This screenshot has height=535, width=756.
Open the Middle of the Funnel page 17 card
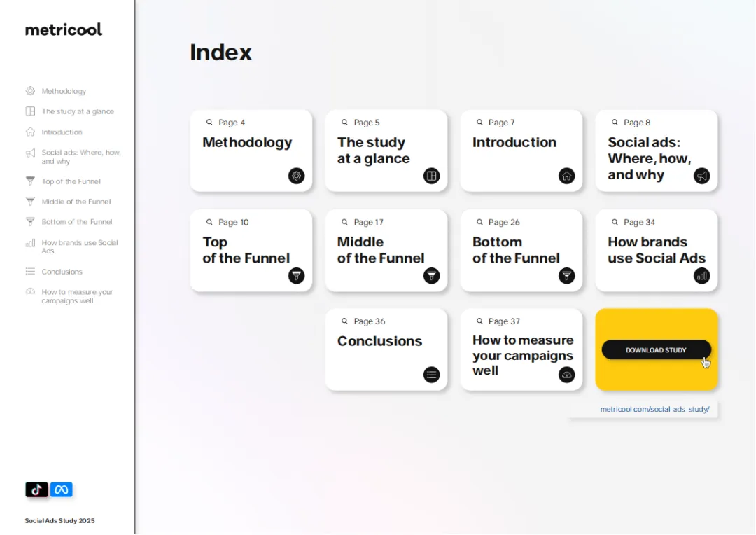point(386,251)
